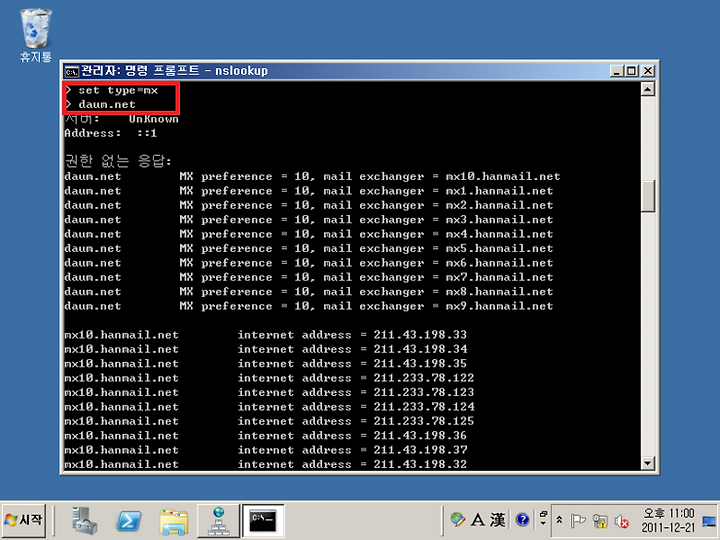
Task: Click the IP address 211.43.198.32
Action: click(x=420, y=464)
